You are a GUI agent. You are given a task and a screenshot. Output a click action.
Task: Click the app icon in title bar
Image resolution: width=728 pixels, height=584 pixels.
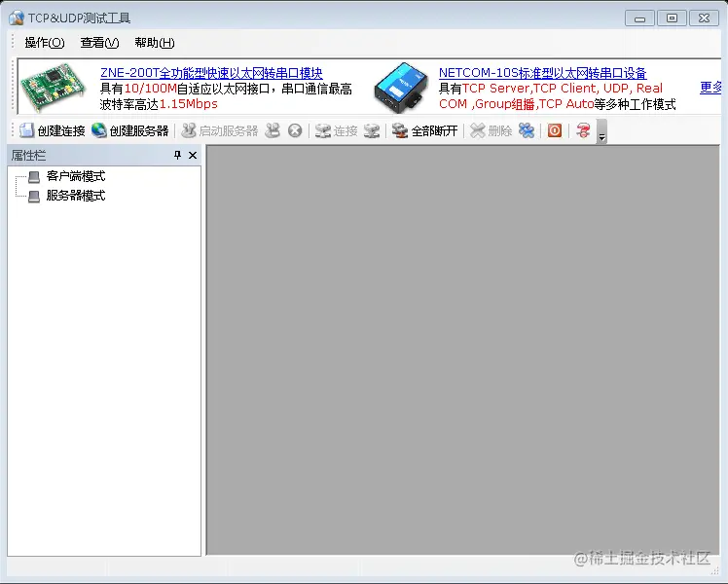click(x=17, y=18)
